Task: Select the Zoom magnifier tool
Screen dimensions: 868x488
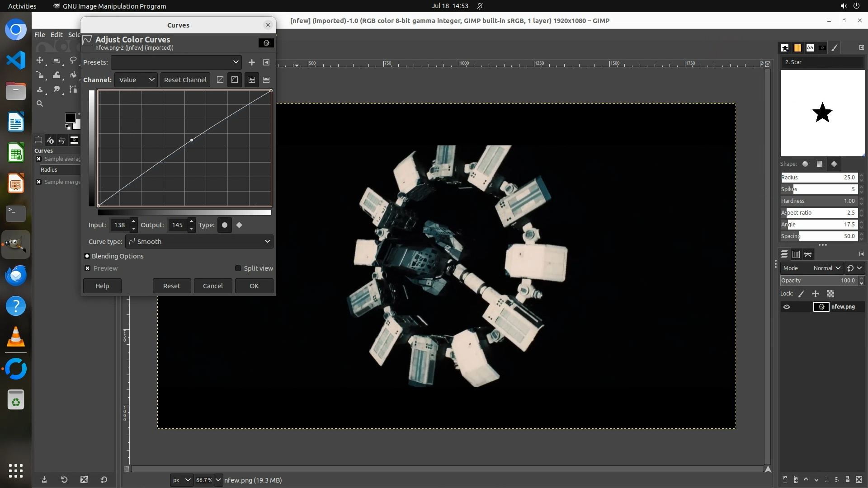Action: pos(40,104)
